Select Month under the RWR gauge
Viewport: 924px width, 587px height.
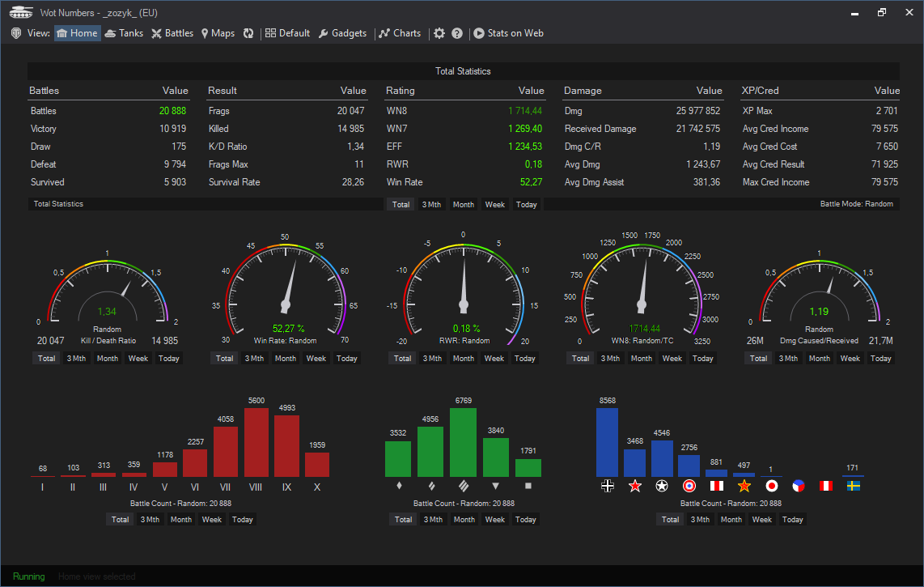[463, 358]
